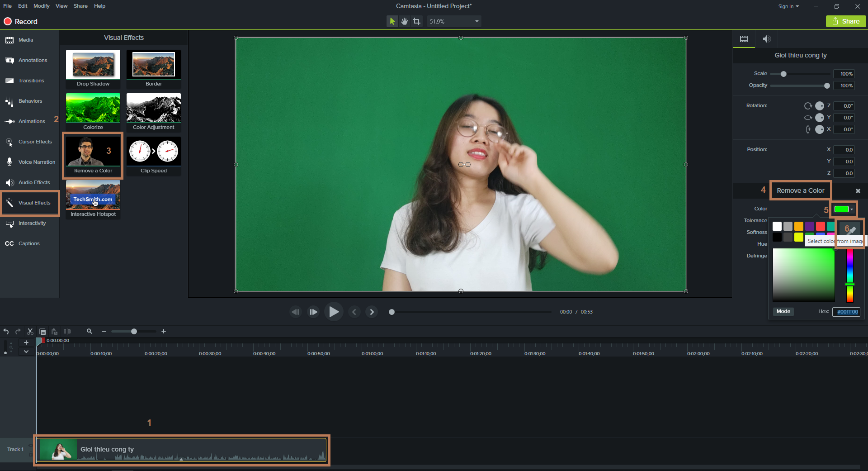Click the Split clip icon
868x471 pixels.
pyautogui.click(x=67, y=332)
